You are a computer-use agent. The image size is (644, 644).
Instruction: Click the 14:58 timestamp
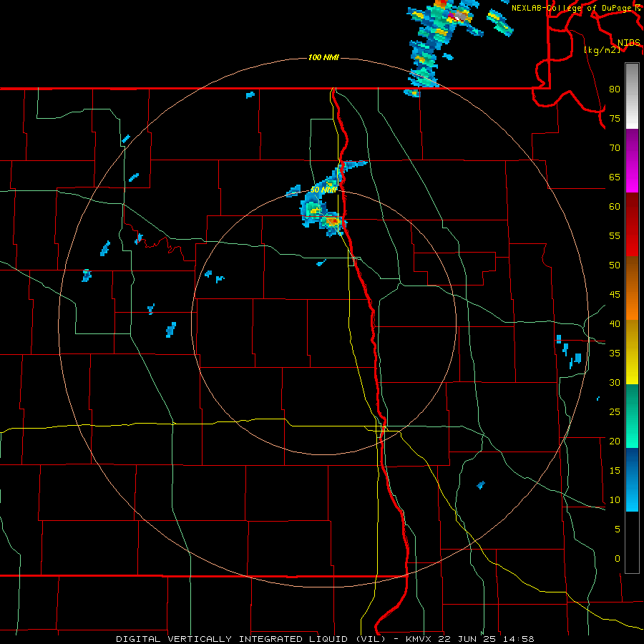pos(520,639)
